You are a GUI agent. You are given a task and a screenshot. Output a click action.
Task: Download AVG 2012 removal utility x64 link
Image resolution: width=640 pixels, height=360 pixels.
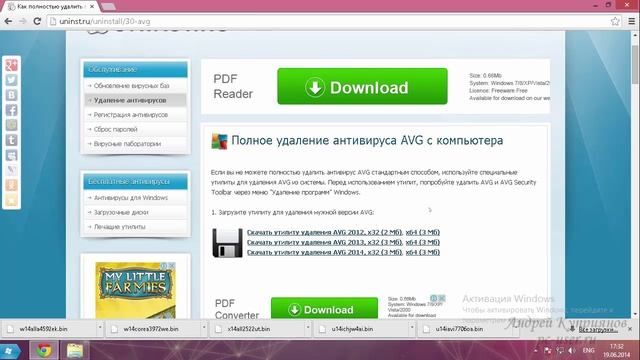(422, 232)
